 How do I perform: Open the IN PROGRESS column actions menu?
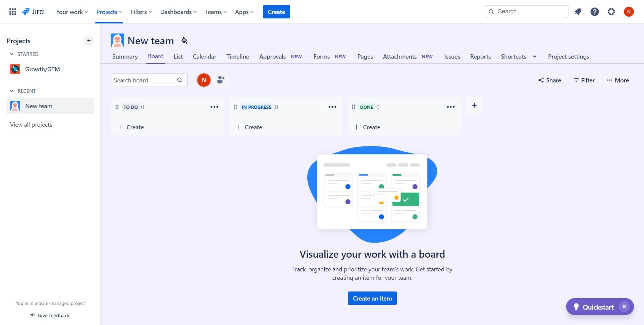coord(332,107)
